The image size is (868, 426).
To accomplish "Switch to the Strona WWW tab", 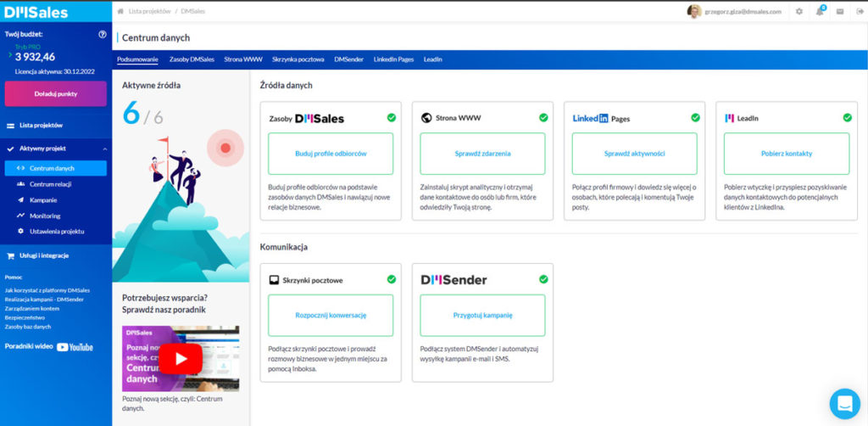I will (243, 59).
